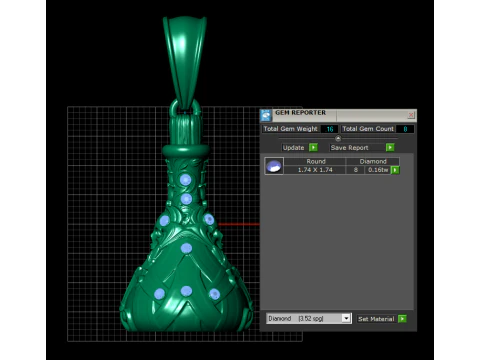Click the green arrow next to Save Report
Image resolution: width=480 pixels, height=360 pixels.
click(x=390, y=147)
